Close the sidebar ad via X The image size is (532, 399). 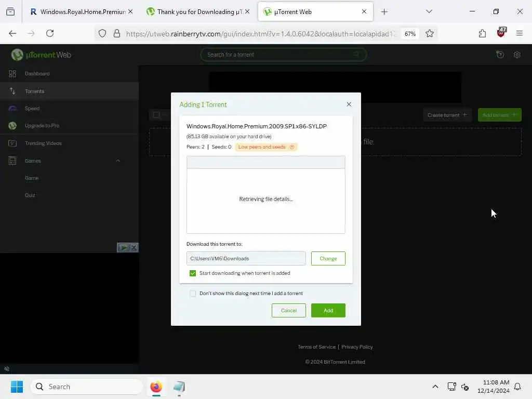click(134, 248)
